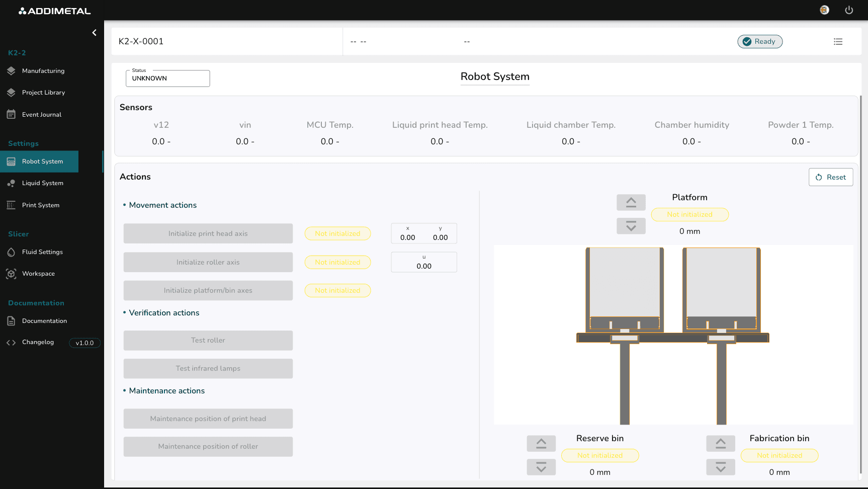
Task: Raise the Platform with the up arrow
Action: click(x=631, y=202)
